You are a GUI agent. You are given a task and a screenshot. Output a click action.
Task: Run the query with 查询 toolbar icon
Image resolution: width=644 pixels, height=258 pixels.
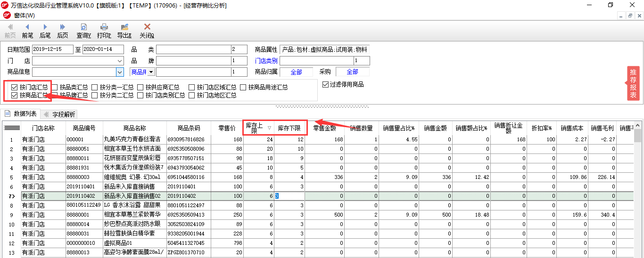[x=83, y=31]
